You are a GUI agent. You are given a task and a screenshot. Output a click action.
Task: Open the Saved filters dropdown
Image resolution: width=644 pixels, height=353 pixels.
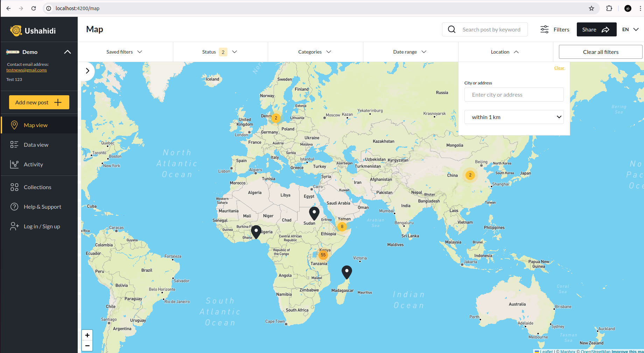point(125,52)
